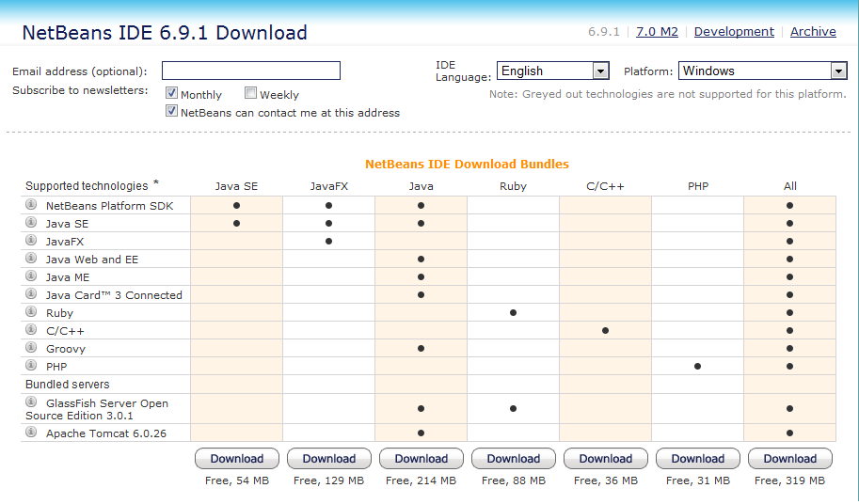Click info icon beside NetBeans Platform SDK
The width and height of the screenshot is (859, 504).
[31, 205]
